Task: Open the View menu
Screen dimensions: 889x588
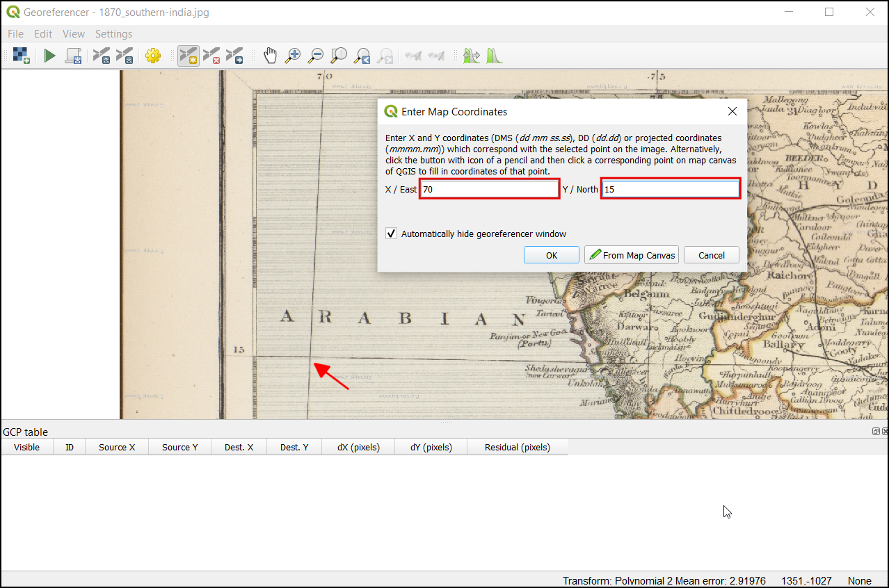Action: tap(73, 34)
